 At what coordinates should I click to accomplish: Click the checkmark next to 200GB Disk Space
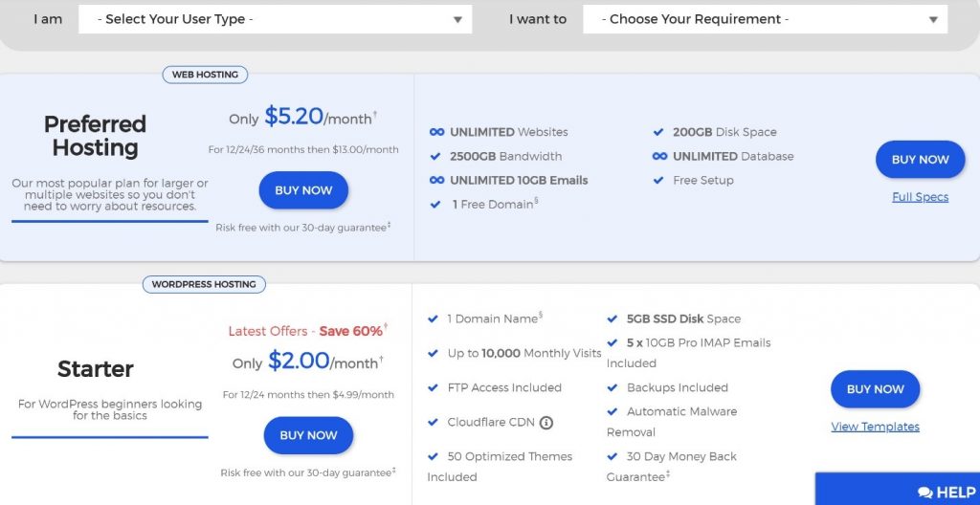click(x=658, y=133)
